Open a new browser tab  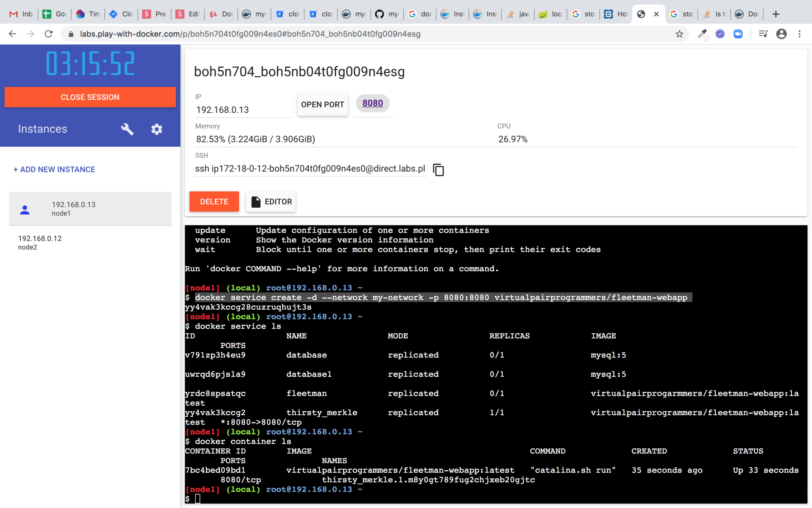tap(776, 14)
